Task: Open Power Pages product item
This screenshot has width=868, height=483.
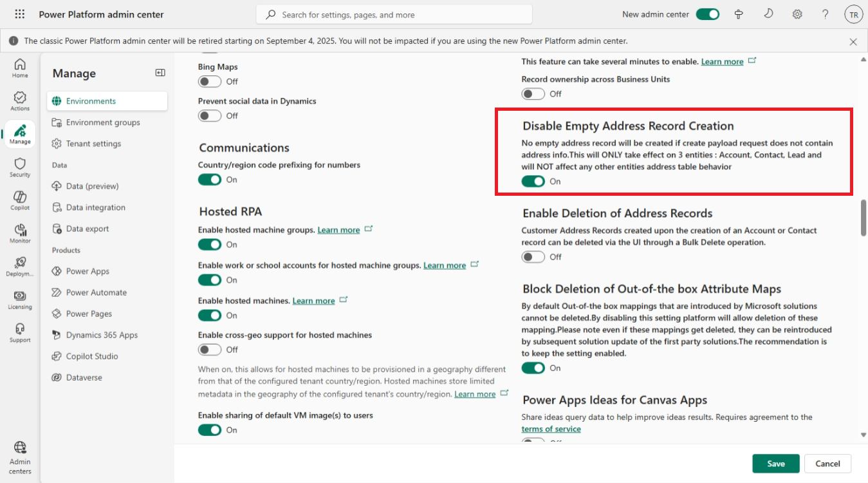Action: [x=107, y=314]
